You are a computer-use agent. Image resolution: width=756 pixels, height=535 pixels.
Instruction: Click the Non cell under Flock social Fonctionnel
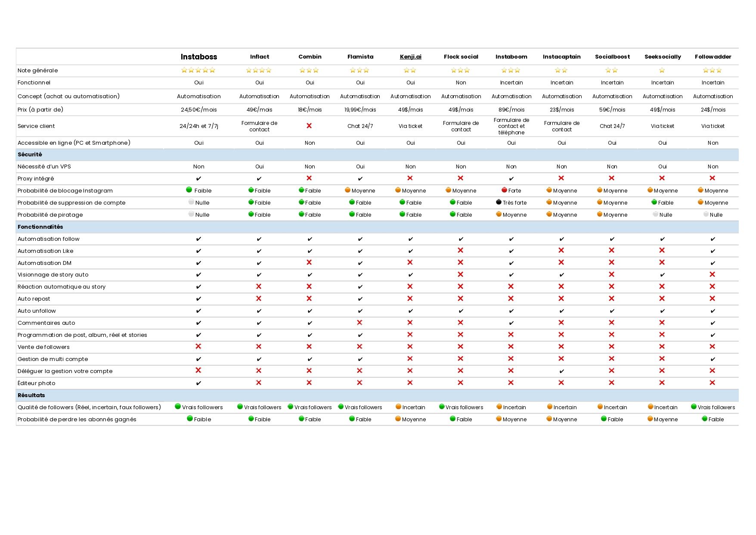pos(461,82)
